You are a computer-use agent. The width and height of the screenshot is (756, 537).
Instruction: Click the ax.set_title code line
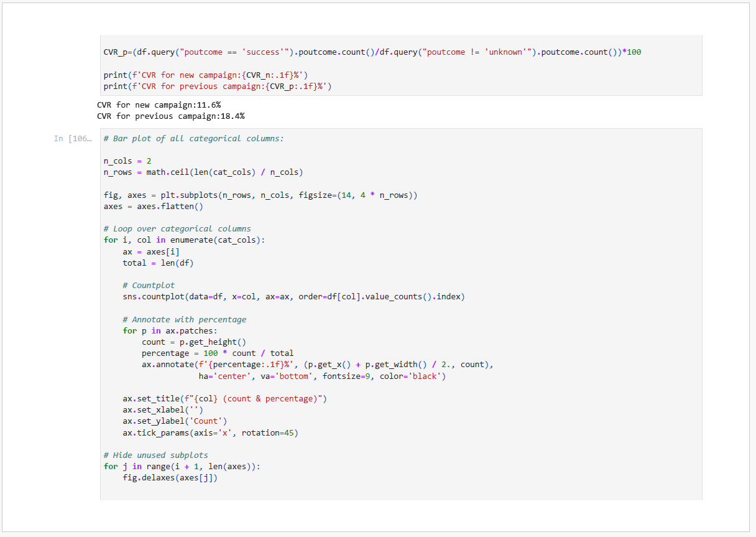tap(224, 398)
